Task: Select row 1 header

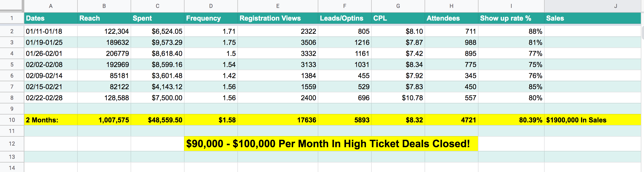Action: click(12, 18)
